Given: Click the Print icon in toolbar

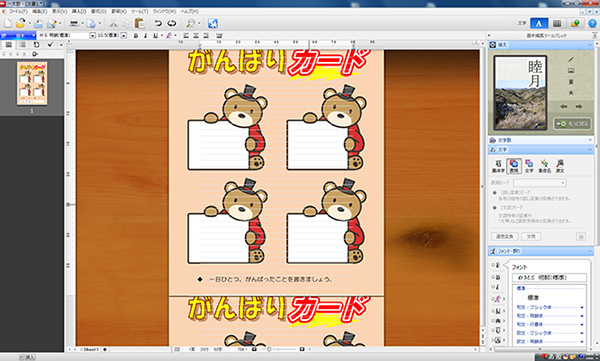Looking at the screenshot, I should point(74,23).
